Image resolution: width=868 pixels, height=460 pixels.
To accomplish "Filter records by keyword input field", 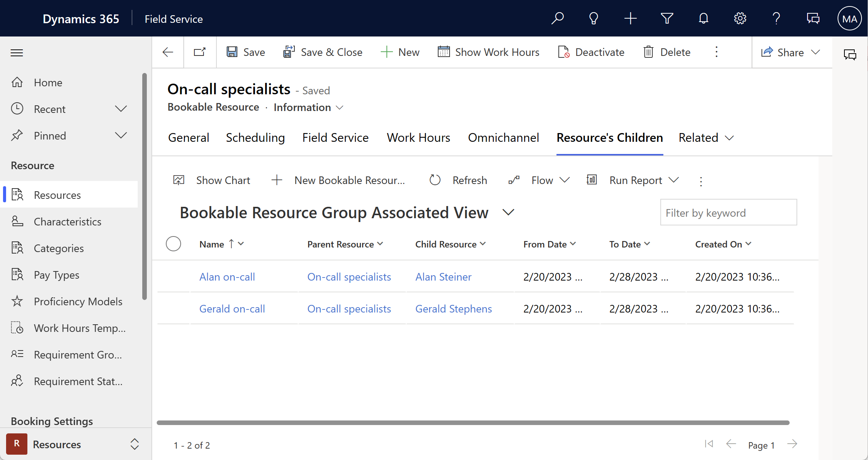I will (728, 213).
